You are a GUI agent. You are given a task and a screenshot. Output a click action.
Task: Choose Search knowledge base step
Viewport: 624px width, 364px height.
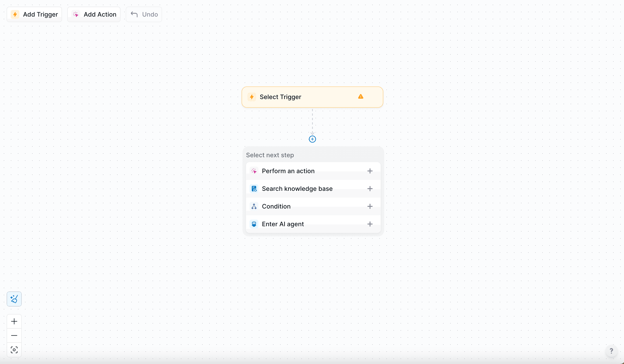(313, 189)
